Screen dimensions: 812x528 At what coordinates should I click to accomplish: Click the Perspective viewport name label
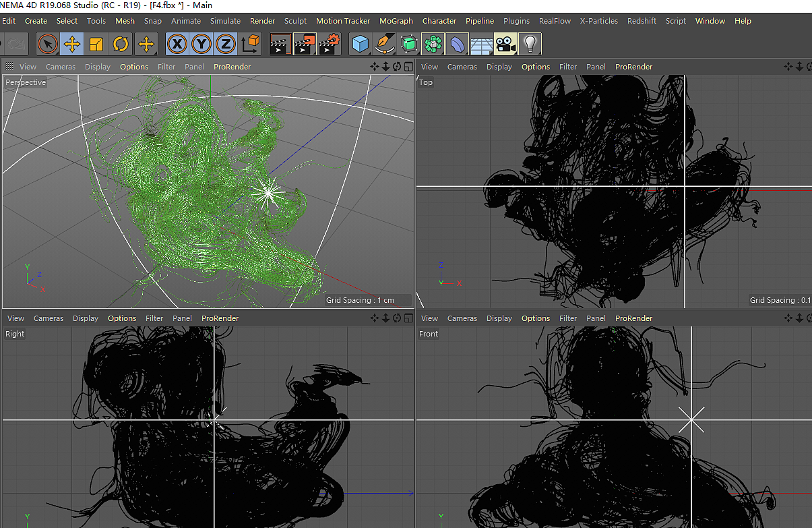pyautogui.click(x=26, y=82)
